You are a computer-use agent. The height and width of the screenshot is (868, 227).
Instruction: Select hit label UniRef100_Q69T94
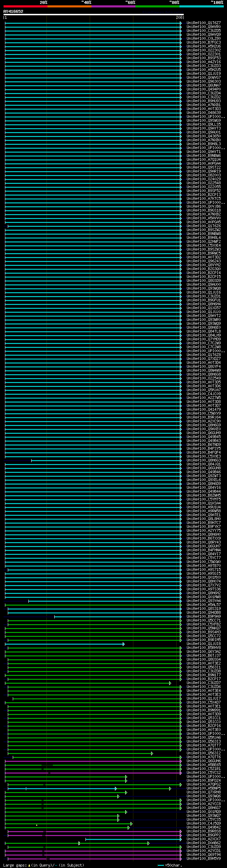point(204,855)
